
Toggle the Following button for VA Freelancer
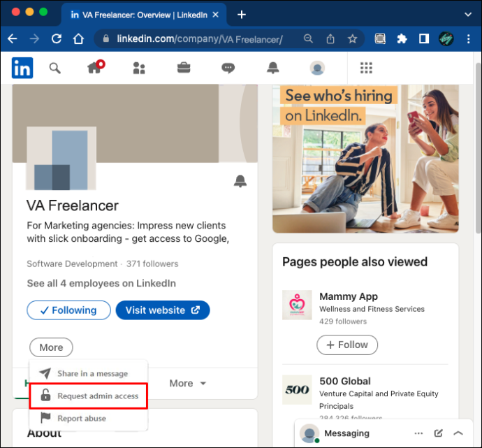tap(68, 310)
